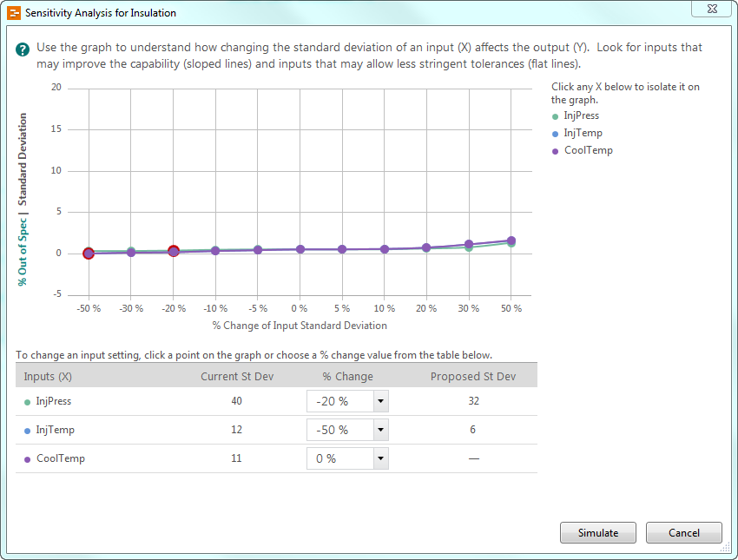Select the red-highlighted point at -20 %
738x560 pixels.
click(174, 251)
